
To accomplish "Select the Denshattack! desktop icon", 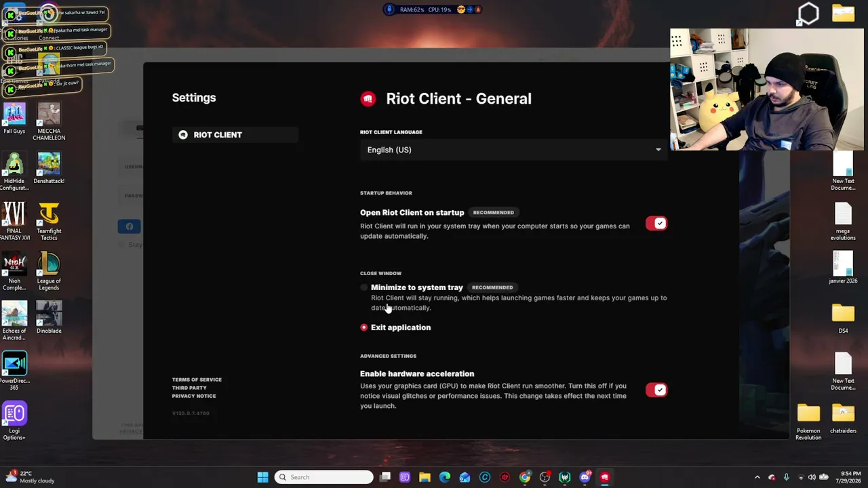I will [49, 168].
